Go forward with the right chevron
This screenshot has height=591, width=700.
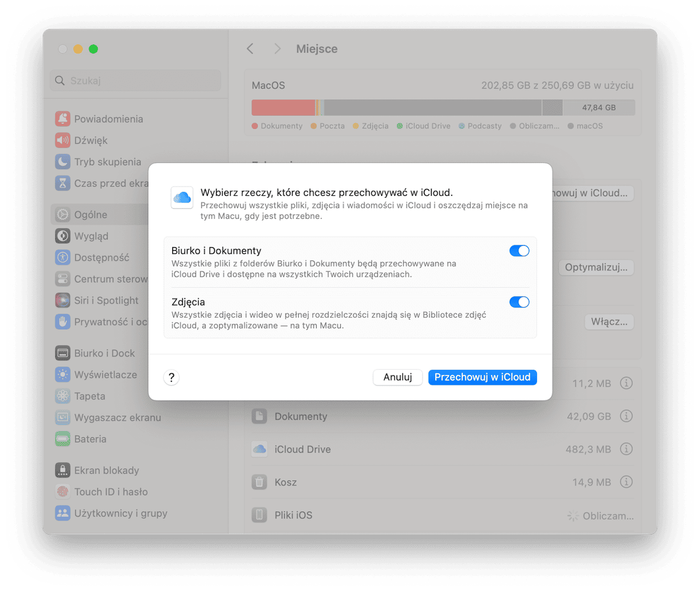tap(277, 49)
